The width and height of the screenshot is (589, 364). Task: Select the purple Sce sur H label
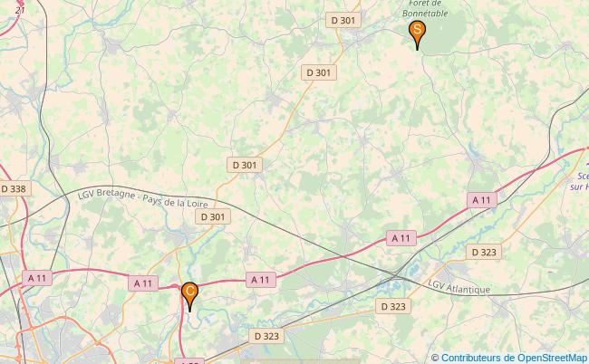[580, 181]
